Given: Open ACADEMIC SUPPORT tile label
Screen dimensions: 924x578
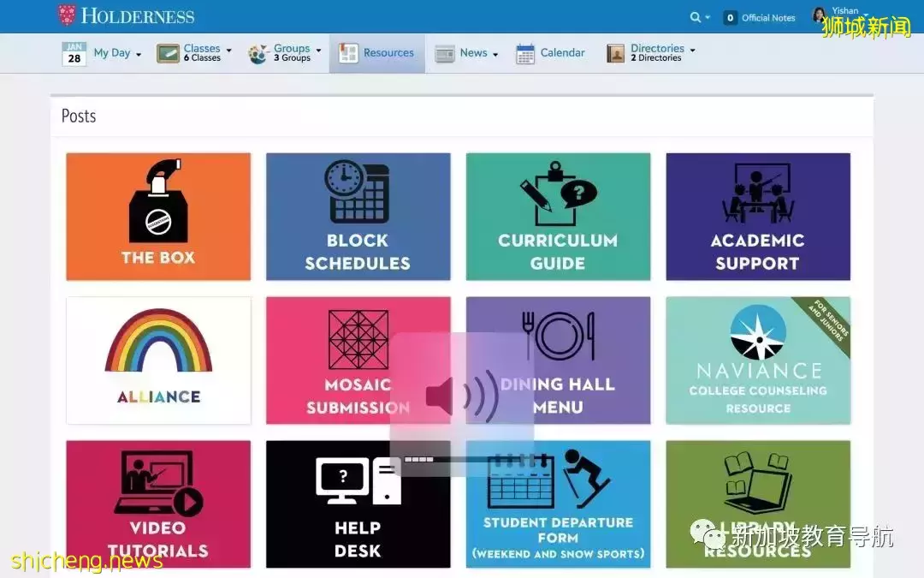Looking at the screenshot, I should click(x=758, y=252).
